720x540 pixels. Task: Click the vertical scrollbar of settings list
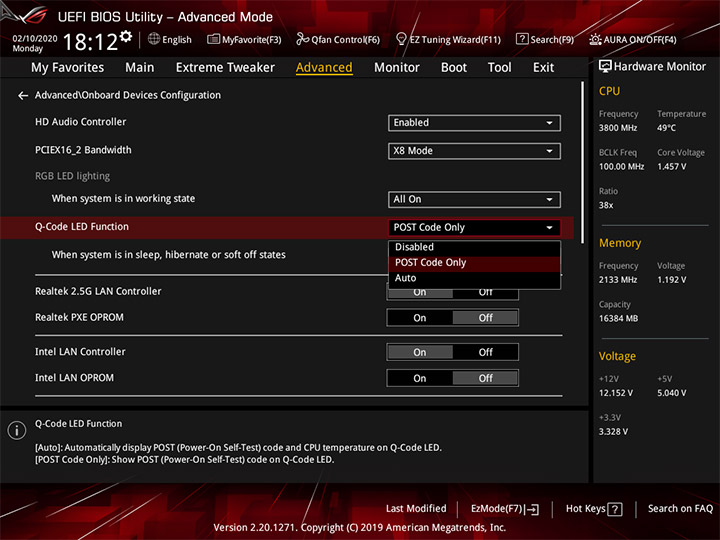coord(582,163)
